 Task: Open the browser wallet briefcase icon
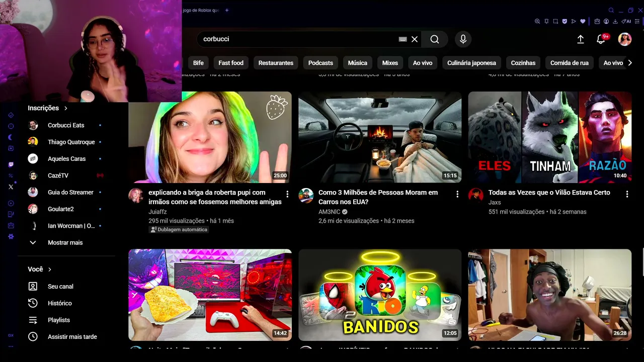point(597,22)
